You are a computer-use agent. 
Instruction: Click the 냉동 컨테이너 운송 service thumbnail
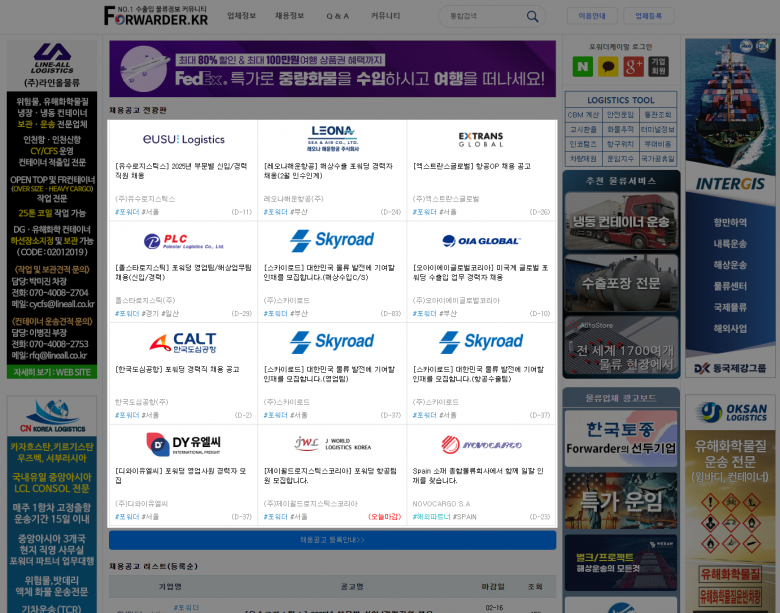click(x=621, y=221)
